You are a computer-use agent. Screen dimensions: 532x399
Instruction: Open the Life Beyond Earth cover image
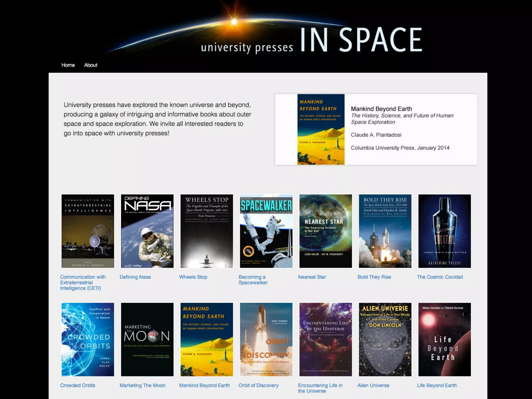(x=444, y=339)
